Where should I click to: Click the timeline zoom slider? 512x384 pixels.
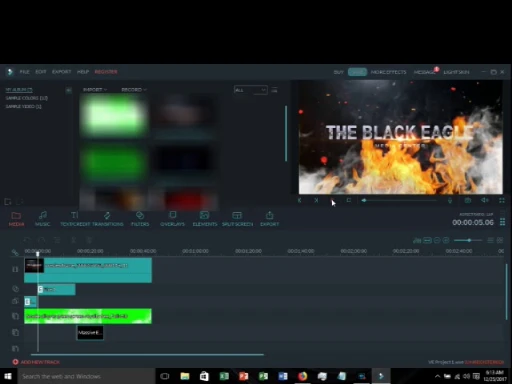[x=468, y=240]
